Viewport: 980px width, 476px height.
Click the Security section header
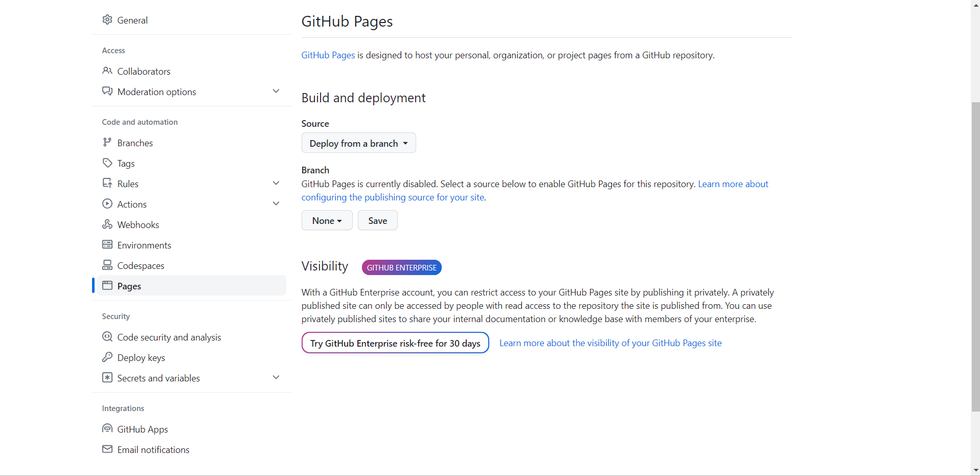point(116,316)
